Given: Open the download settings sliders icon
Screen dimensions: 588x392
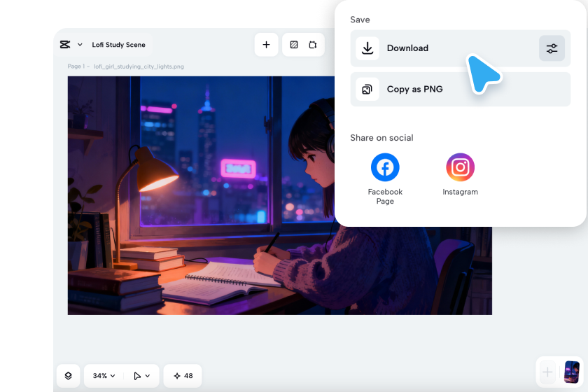Looking at the screenshot, I should (552, 48).
